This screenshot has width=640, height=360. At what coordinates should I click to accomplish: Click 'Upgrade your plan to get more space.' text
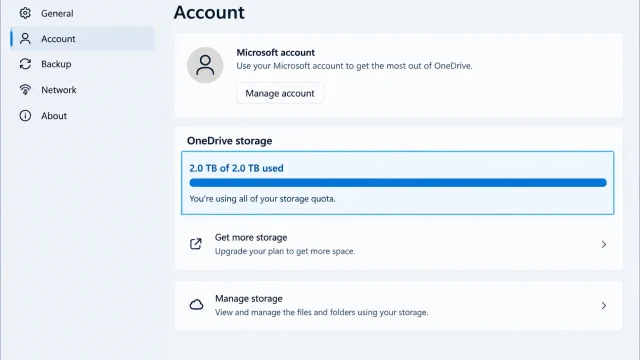coord(285,251)
